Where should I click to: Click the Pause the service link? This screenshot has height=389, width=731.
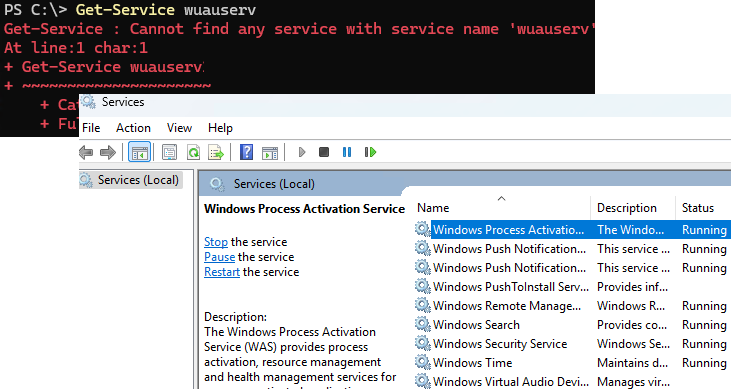click(x=220, y=257)
